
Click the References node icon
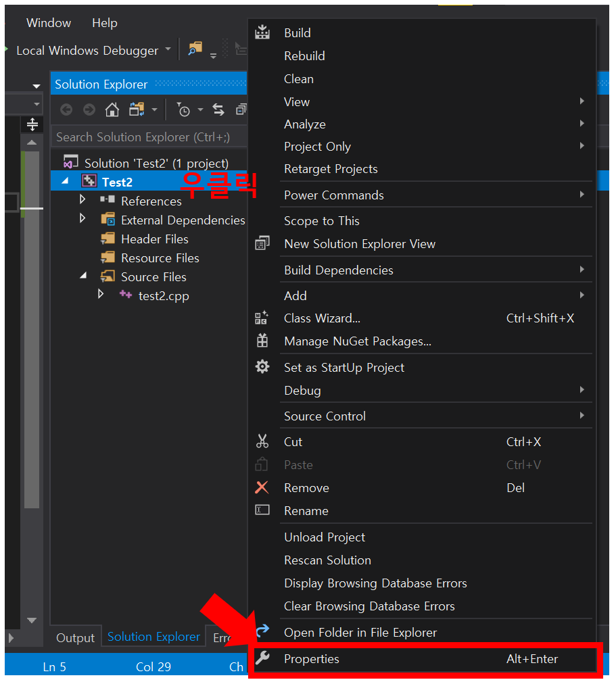click(107, 199)
